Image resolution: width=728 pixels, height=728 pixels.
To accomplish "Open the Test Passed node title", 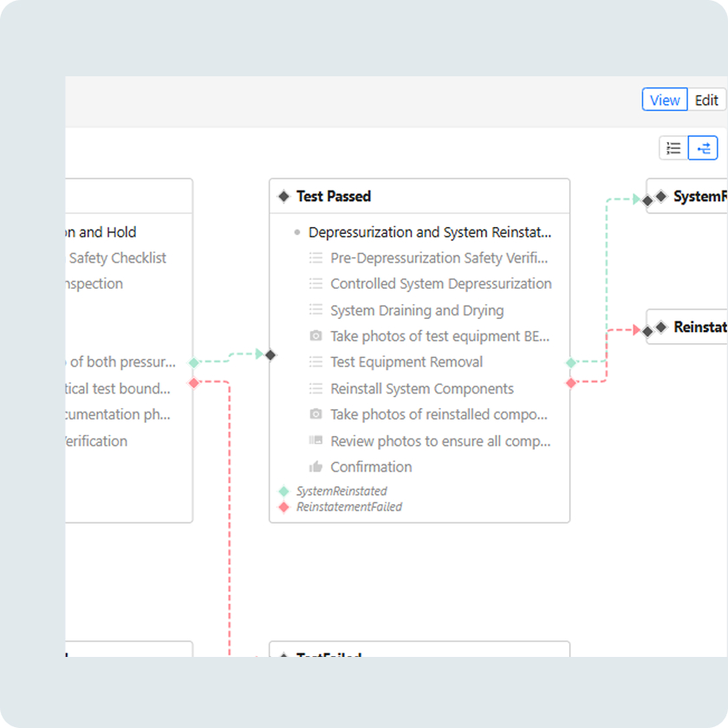I will 334,197.
